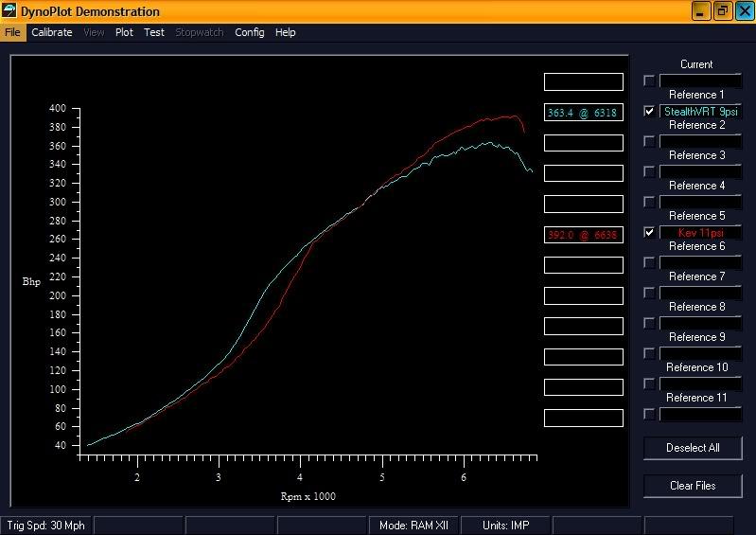The height and width of the screenshot is (535, 756).
Task: Enable the Reference 9 checkbox
Action: (649, 353)
